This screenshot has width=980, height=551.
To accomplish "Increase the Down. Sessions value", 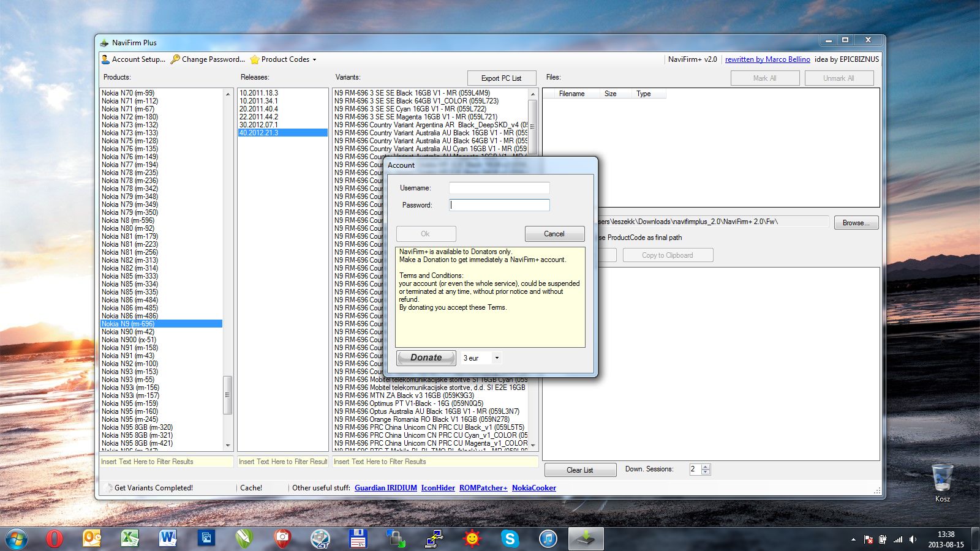I will pyautogui.click(x=706, y=467).
